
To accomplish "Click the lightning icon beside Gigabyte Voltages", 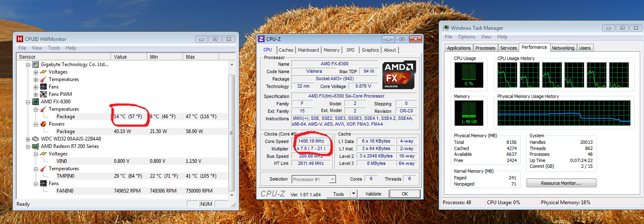I will pos(43,72).
